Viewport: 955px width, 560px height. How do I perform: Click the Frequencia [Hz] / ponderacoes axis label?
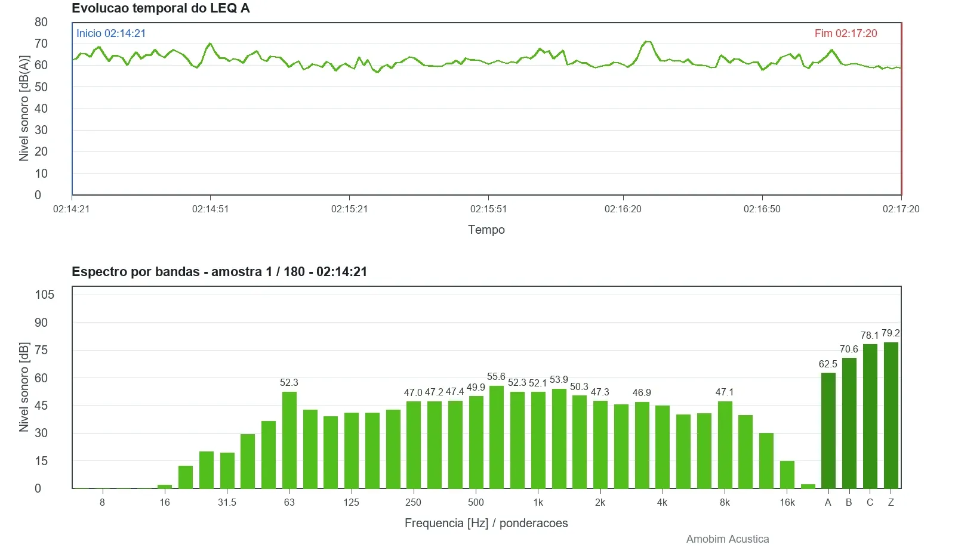(x=486, y=523)
